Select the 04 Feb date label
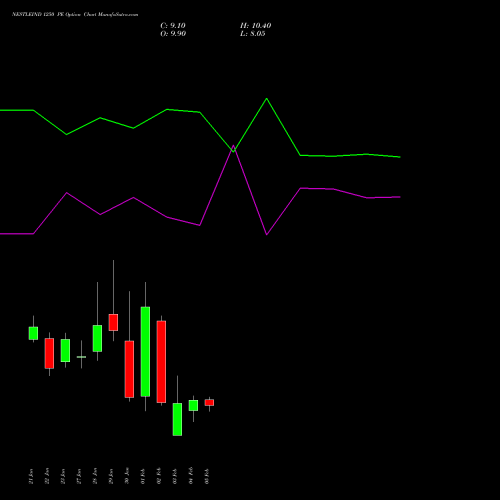This screenshot has width=500, height=500. click(191, 476)
